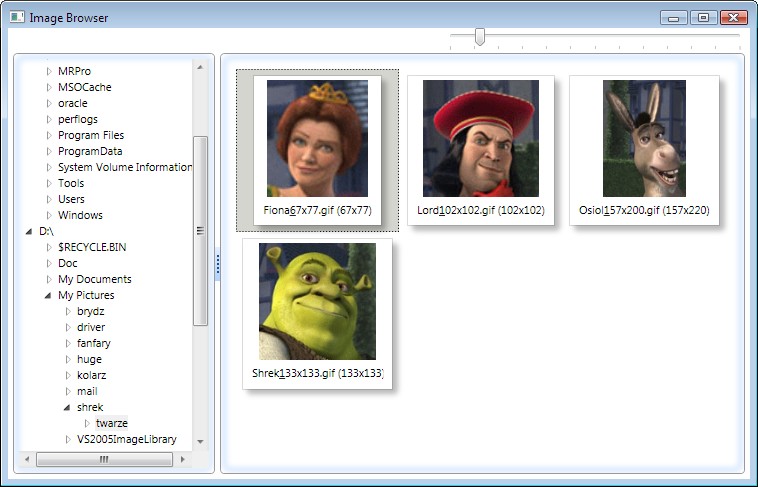Select the twarze folder

point(112,423)
